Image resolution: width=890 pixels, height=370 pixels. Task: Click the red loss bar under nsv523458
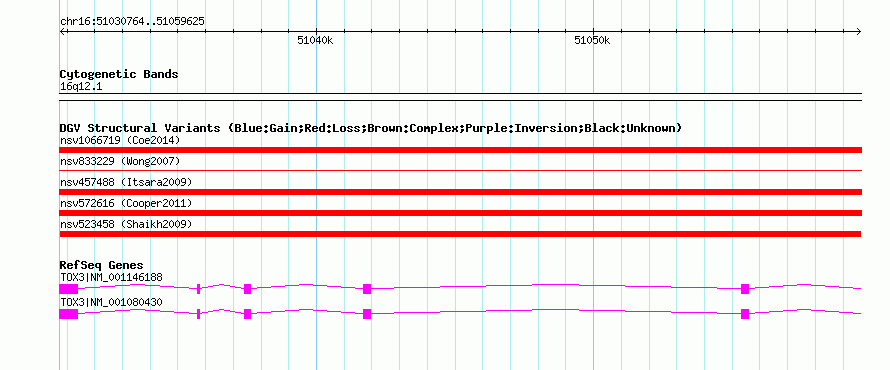tap(460, 234)
